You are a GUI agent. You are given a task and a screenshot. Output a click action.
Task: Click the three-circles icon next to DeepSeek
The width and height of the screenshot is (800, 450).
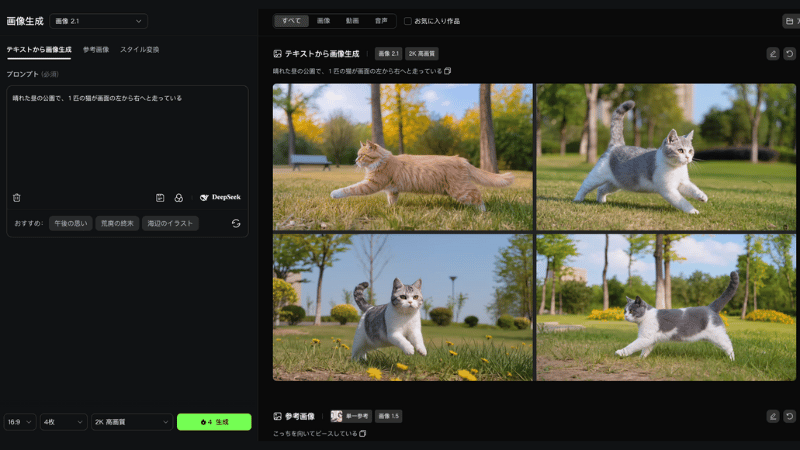(179, 198)
